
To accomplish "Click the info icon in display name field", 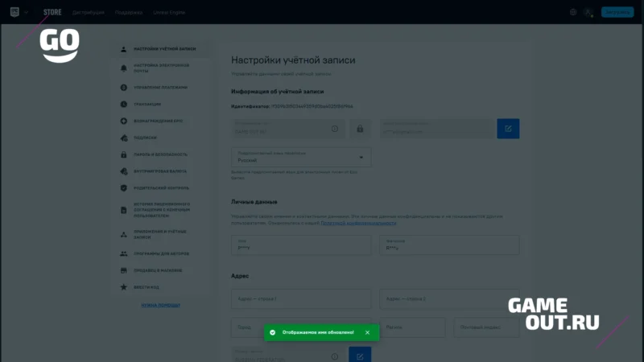I will pyautogui.click(x=335, y=129).
